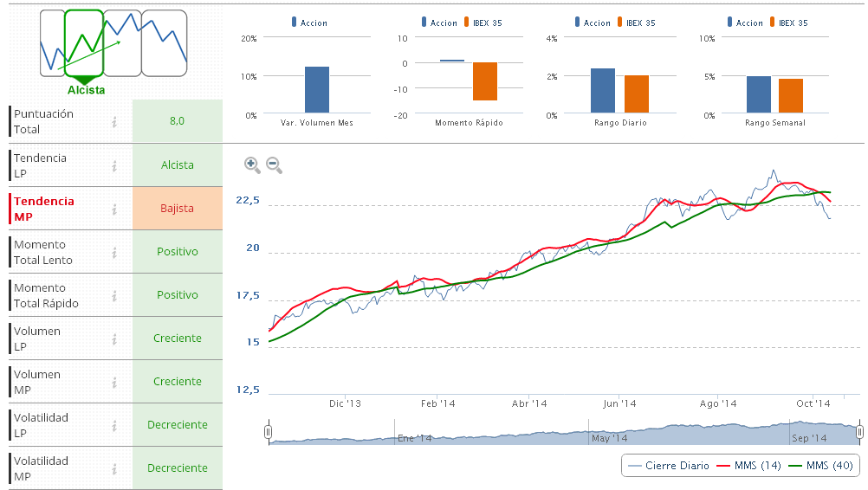Click the blue Var. Volumen Mes bar
Screen dimensions: 868x490
coord(317,89)
